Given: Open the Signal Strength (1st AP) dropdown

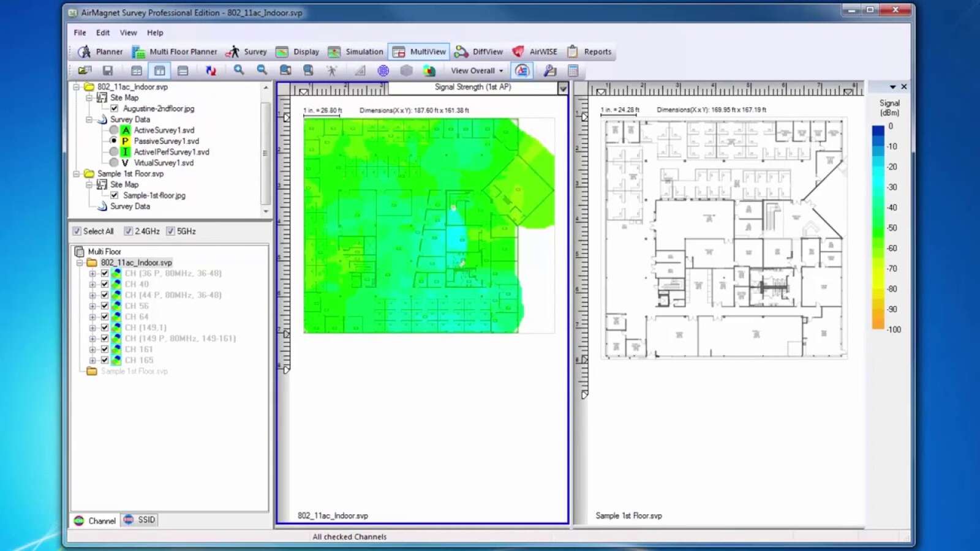Looking at the screenshot, I should pyautogui.click(x=562, y=89).
